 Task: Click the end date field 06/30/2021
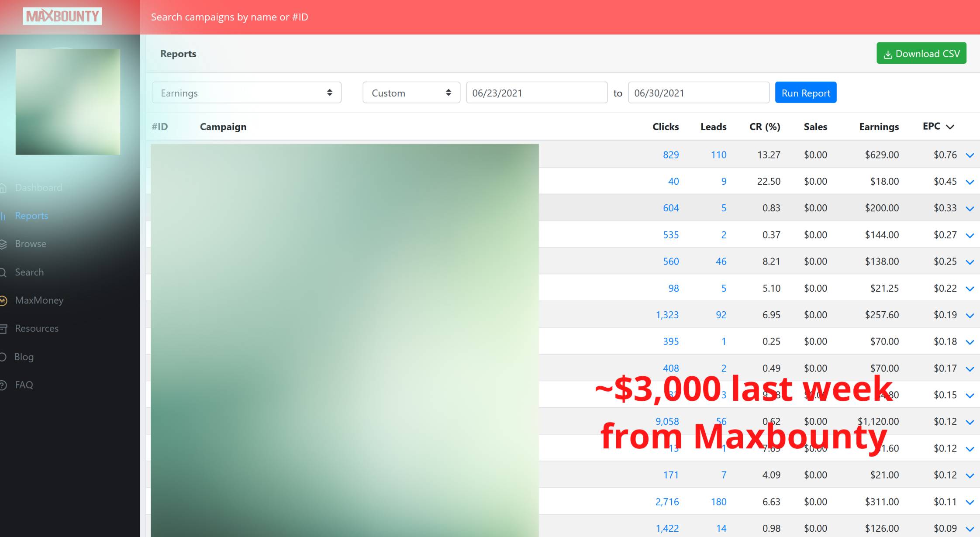coord(699,93)
